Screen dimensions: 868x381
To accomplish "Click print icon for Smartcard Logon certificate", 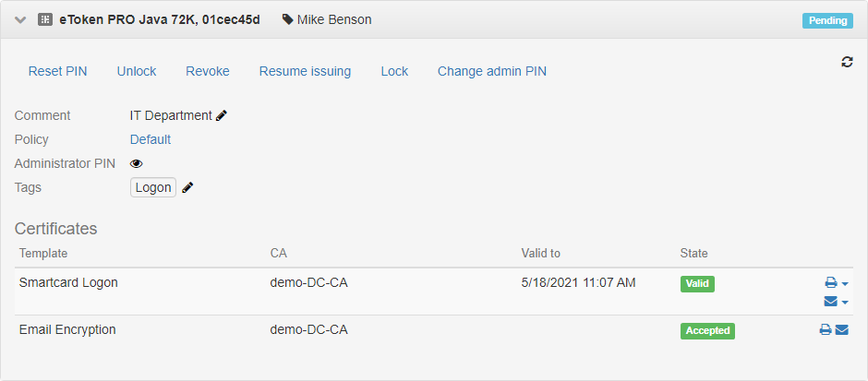I will point(830,283).
